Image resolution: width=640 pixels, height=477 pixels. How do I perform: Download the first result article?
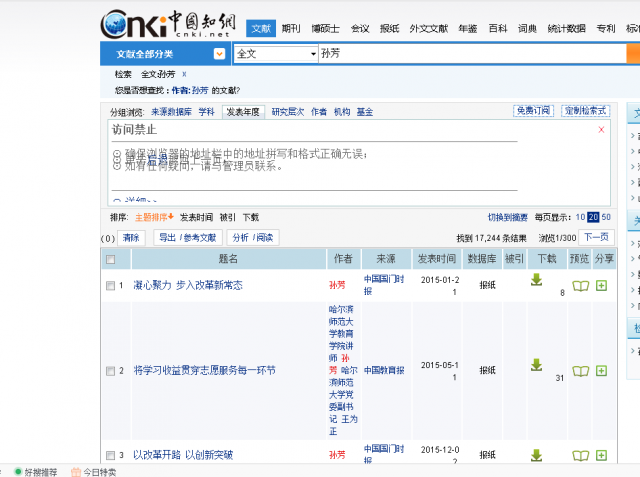pyautogui.click(x=536, y=280)
